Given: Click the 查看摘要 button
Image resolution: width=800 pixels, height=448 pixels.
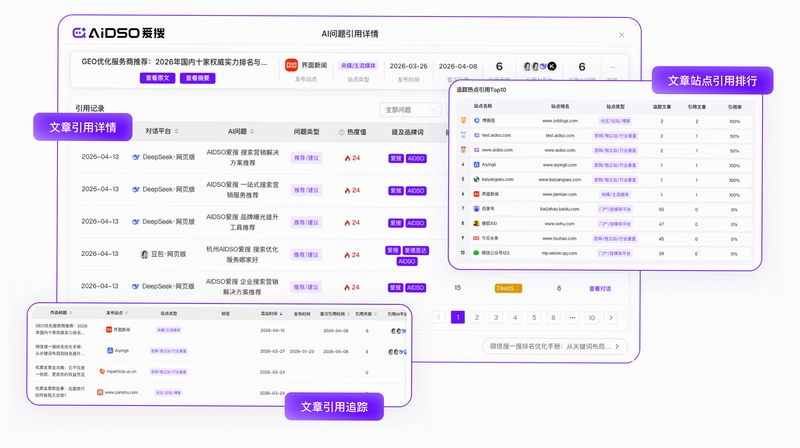Looking at the screenshot, I should pos(197,78).
